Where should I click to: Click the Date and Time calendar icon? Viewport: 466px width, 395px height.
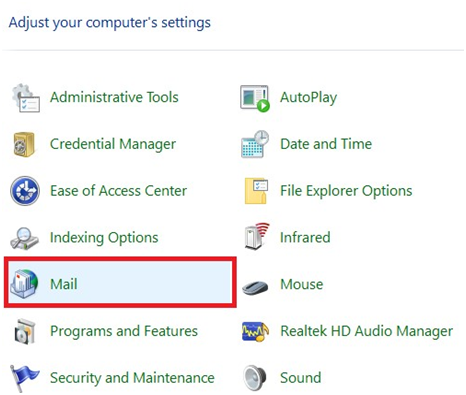pyautogui.click(x=255, y=144)
